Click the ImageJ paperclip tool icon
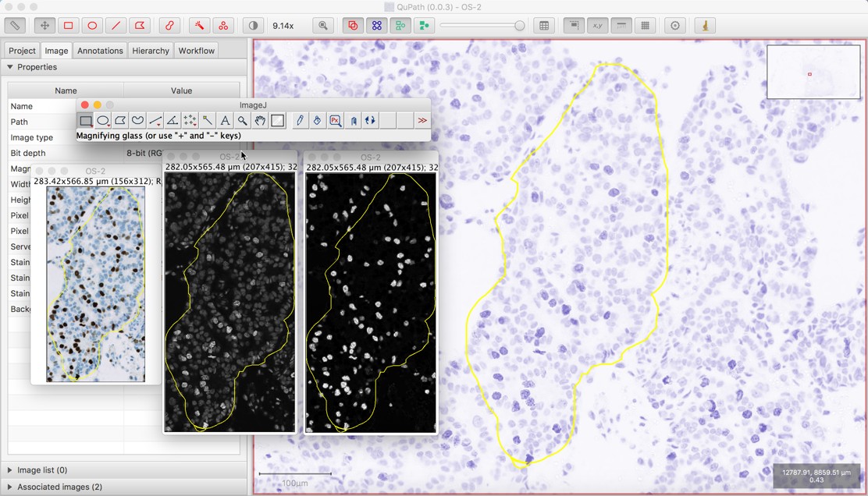Viewport: 868px width, 496px height. pyautogui.click(x=353, y=121)
